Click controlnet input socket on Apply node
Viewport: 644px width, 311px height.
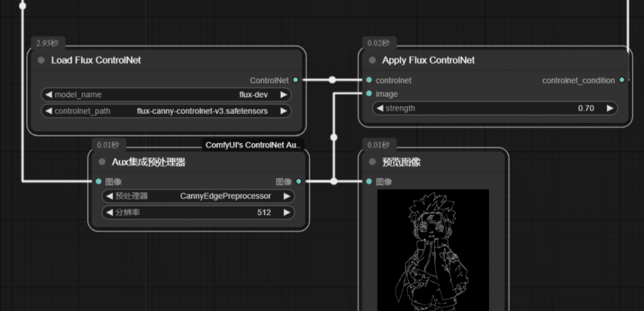click(369, 80)
